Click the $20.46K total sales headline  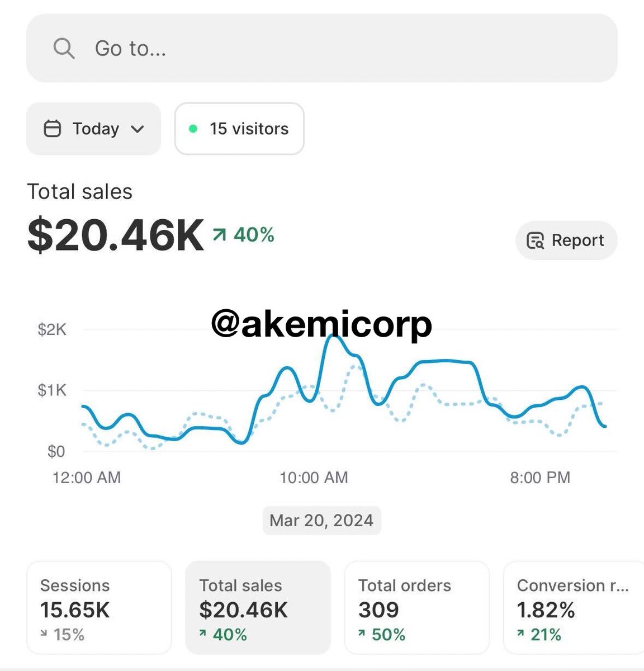pos(116,235)
